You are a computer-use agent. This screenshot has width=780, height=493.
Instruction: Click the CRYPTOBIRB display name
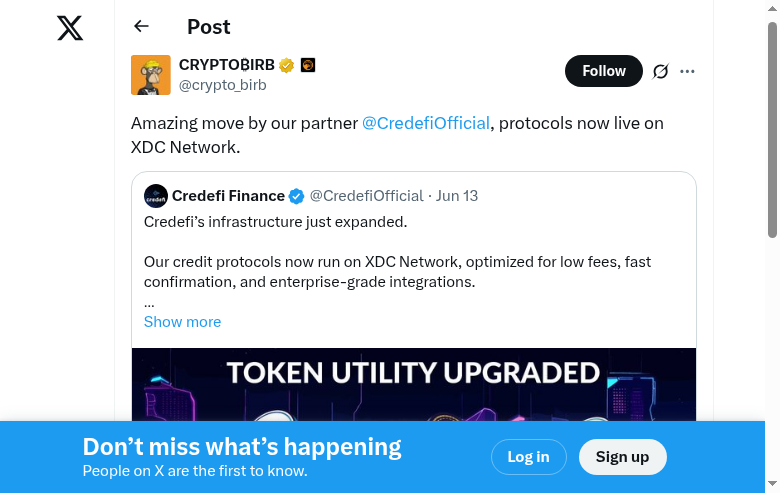pos(227,65)
